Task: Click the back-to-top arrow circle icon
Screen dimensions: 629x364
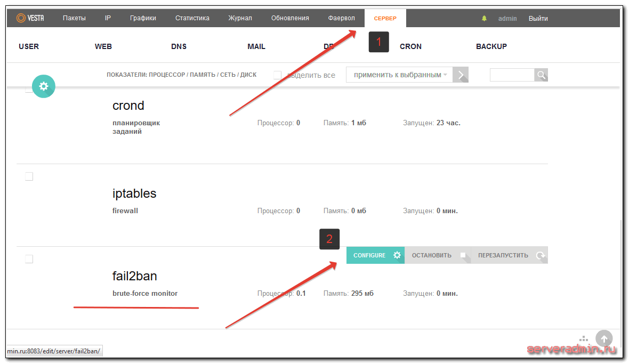Action: click(x=604, y=339)
